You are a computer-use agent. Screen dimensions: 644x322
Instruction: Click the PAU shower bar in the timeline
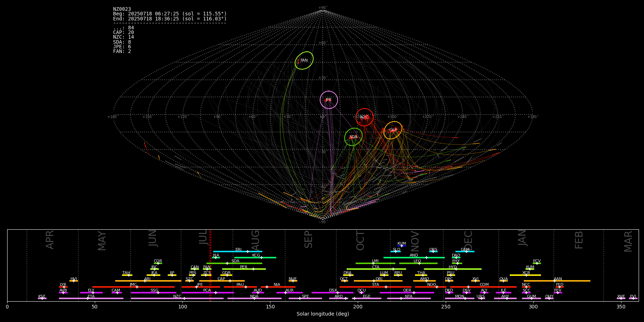(x=240, y=287)
